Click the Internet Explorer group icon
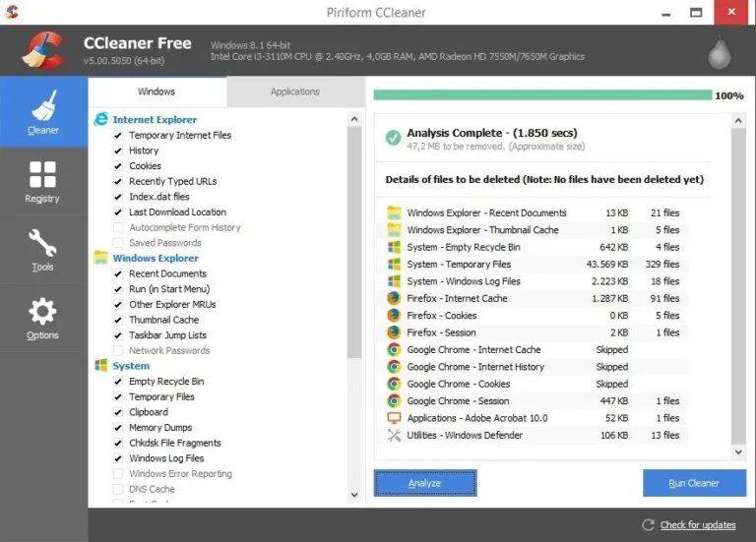 101,119
